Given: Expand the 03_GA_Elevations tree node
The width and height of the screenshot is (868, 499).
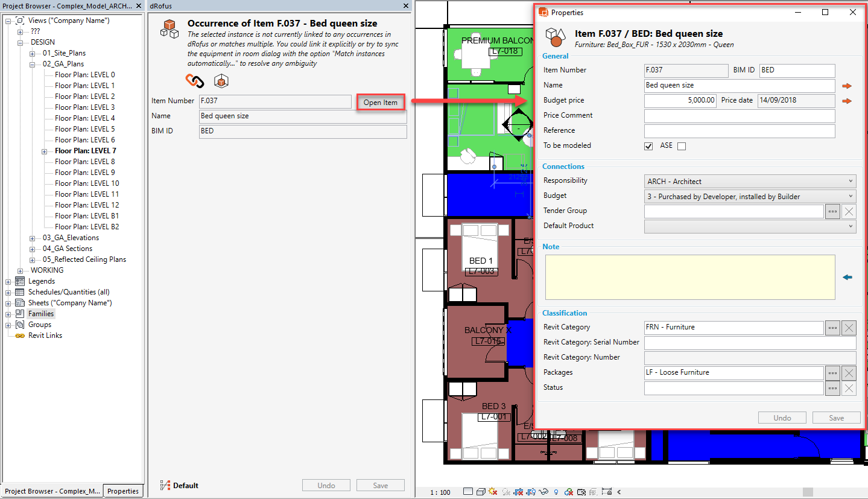Looking at the screenshot, I should (32, 238).
